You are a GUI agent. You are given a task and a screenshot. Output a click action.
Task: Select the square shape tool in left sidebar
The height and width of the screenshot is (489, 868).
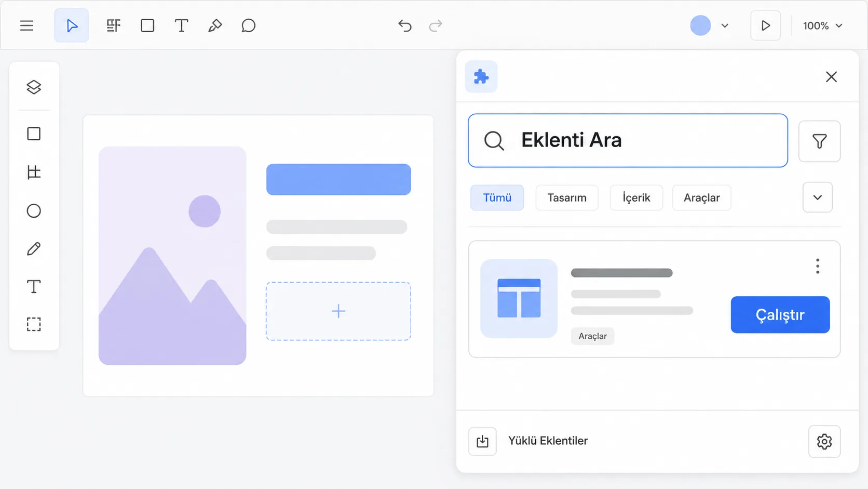34,134
